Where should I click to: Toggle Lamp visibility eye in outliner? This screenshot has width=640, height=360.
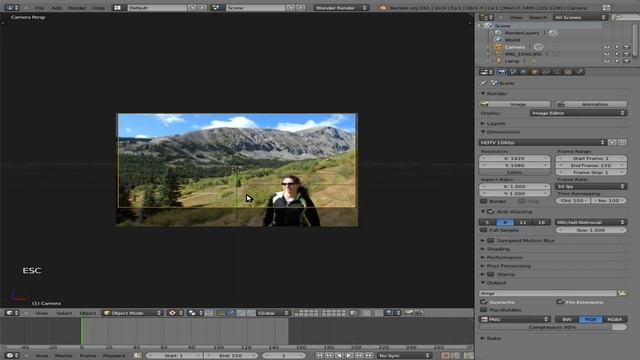pos(607,61)
